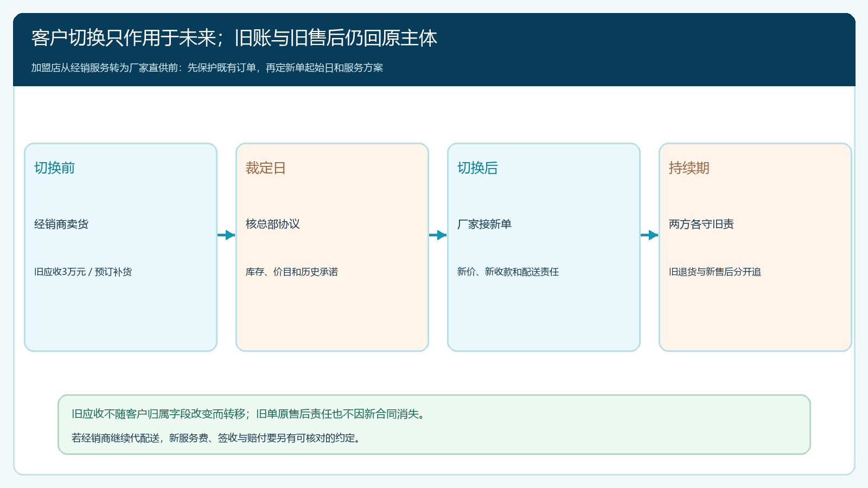Click the text 旧退货与新售后分开追
Screen dimensions: 868x488
point(715,272)
